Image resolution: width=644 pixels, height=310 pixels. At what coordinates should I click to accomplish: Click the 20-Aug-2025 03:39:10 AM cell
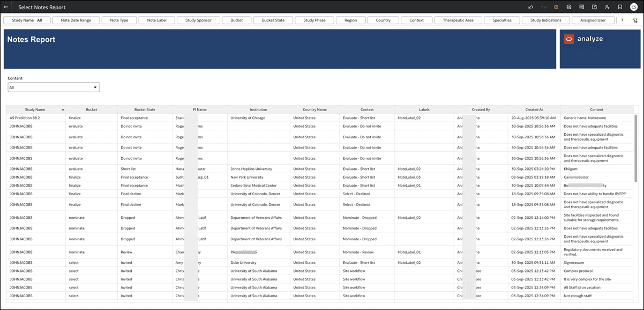tap(534, 117)
